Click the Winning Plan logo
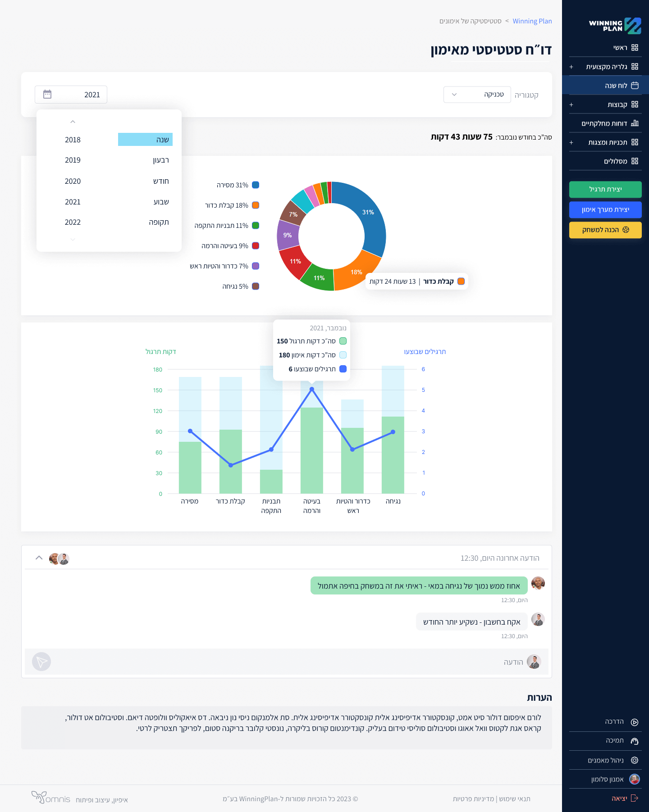Screen dimensions: 649x812 (615, 26)
